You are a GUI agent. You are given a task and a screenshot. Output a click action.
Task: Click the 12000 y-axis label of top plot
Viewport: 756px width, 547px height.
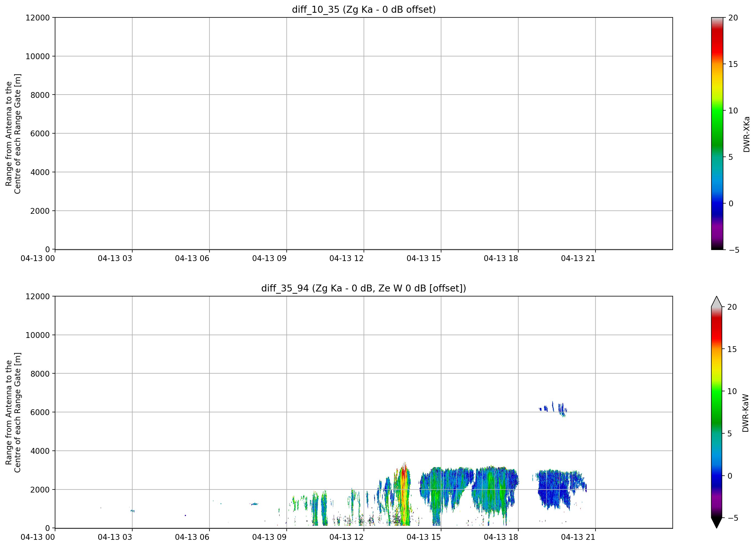[38, 18]
